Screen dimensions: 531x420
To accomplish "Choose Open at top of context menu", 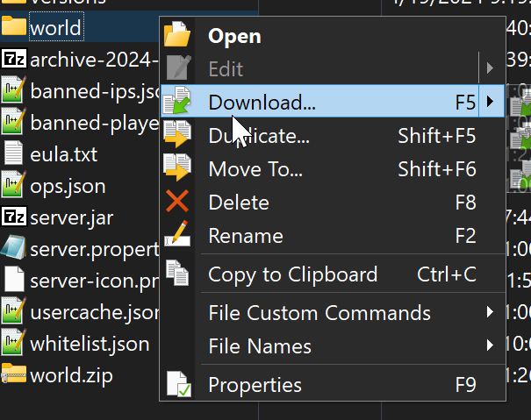I will 234,36.
